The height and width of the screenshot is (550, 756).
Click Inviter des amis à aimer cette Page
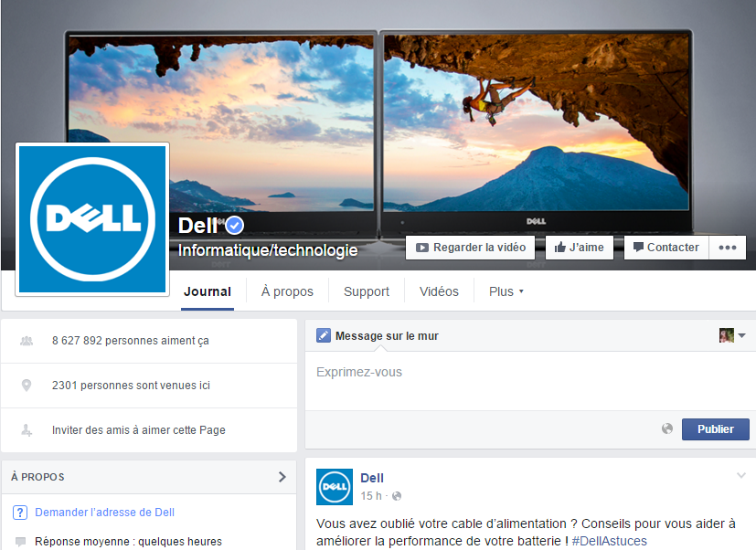click(x=139, y=430)
